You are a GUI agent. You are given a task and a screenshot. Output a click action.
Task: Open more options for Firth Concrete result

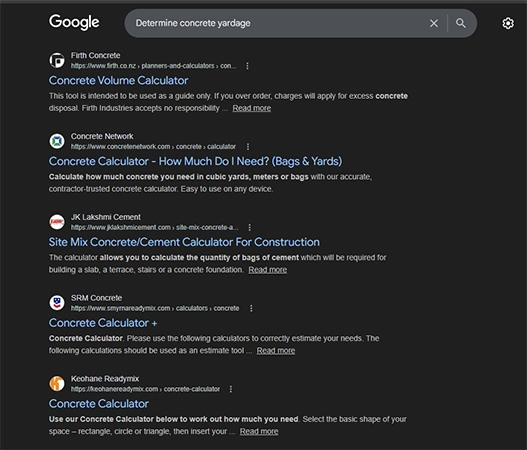247,66
